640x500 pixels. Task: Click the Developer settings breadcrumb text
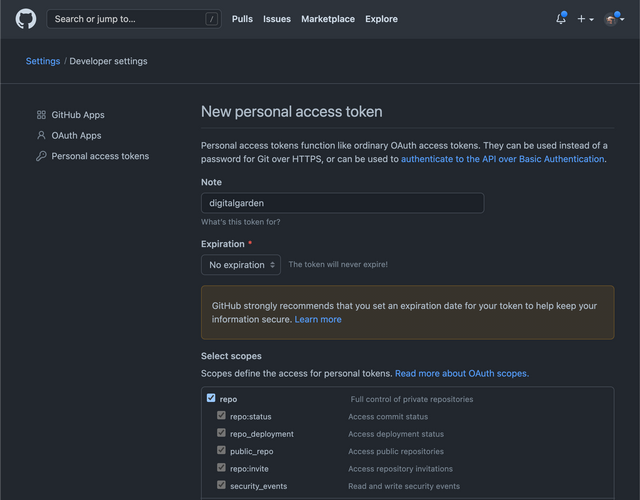108,61
